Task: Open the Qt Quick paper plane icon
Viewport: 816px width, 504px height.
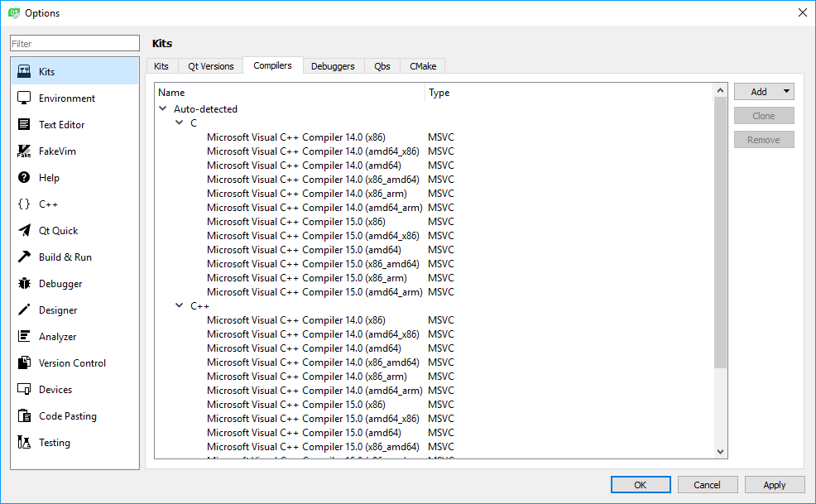Action: click(24, 231)
